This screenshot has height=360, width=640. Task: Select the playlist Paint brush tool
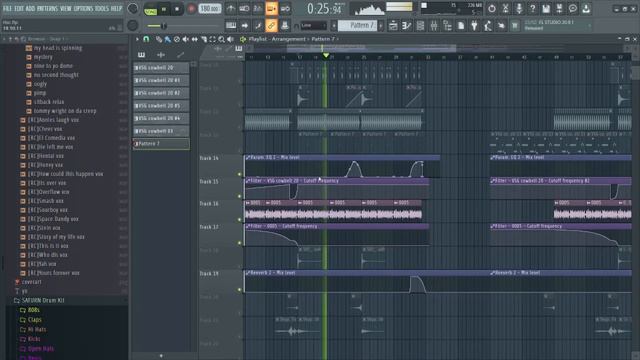168,39
